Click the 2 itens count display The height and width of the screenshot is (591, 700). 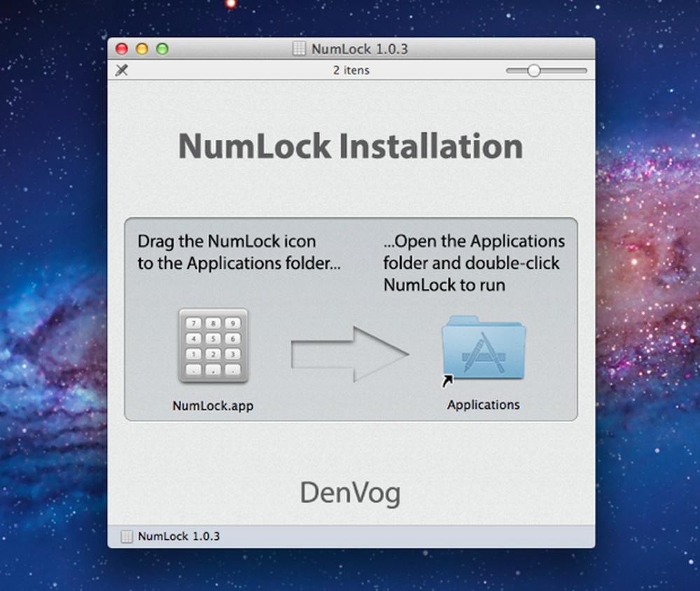tap(352, 70)
